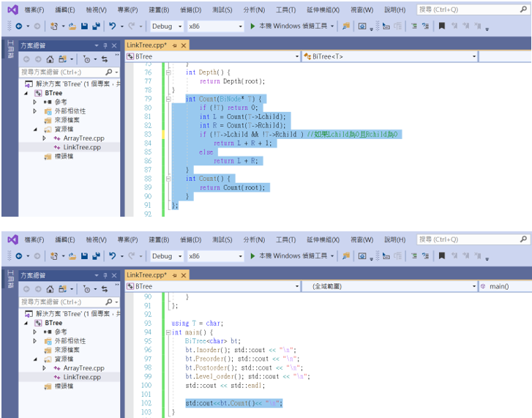Select 來源檔案 folder in lower Solution Explorer
This screenshot has height=418, width=532.
click(67, 350)
